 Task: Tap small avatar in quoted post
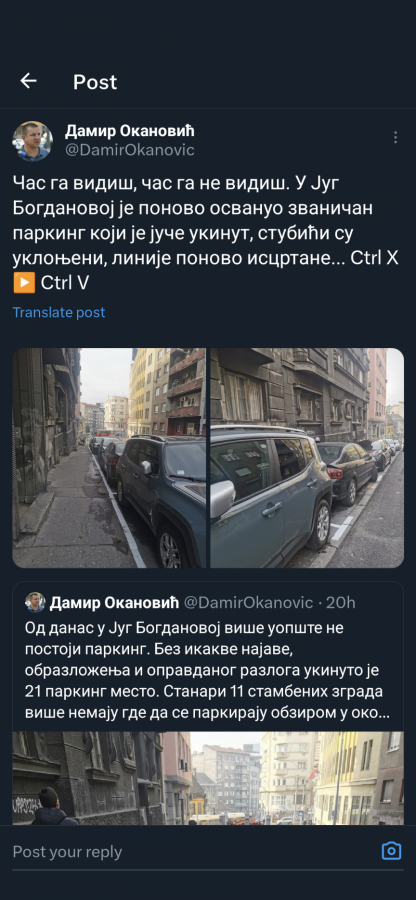click(x=34, y=602)
